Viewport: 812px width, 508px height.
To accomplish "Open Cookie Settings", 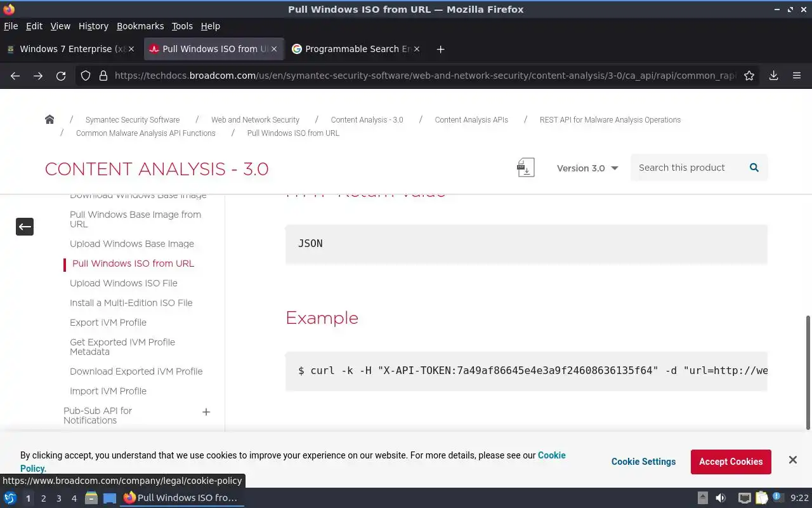I will [643, 462].
